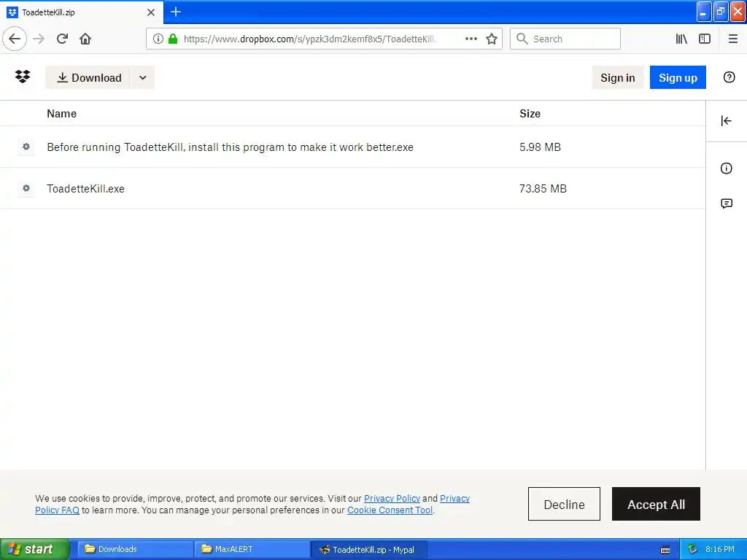Click the green padlock security icon

[173, 39]
